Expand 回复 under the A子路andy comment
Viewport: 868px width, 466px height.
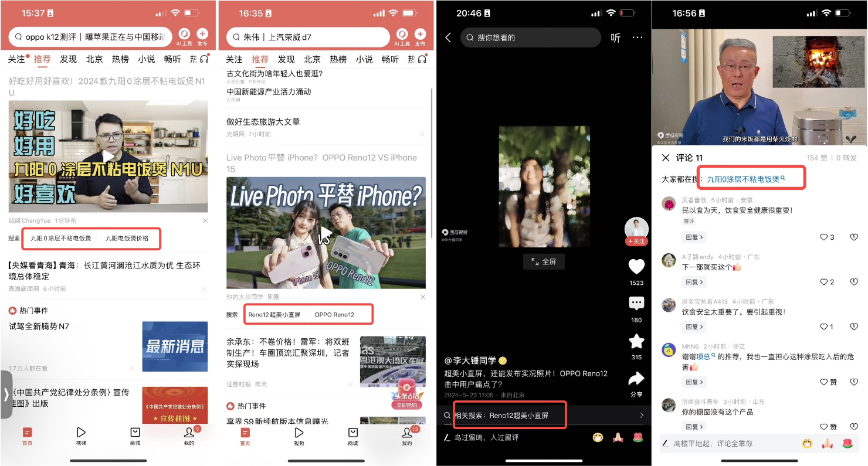(x=695, y=282)
